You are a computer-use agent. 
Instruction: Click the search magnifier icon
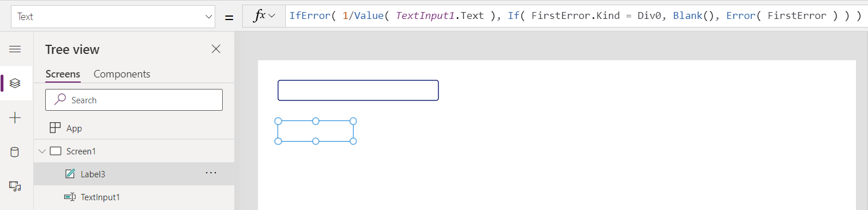pos(60,99)
